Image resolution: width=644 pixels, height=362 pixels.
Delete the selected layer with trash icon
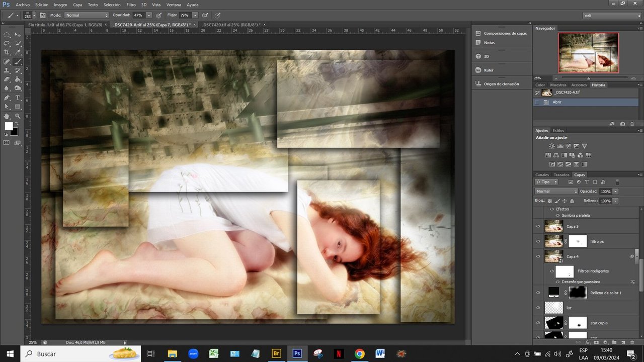pyautogui.click(x=632, y=342)
